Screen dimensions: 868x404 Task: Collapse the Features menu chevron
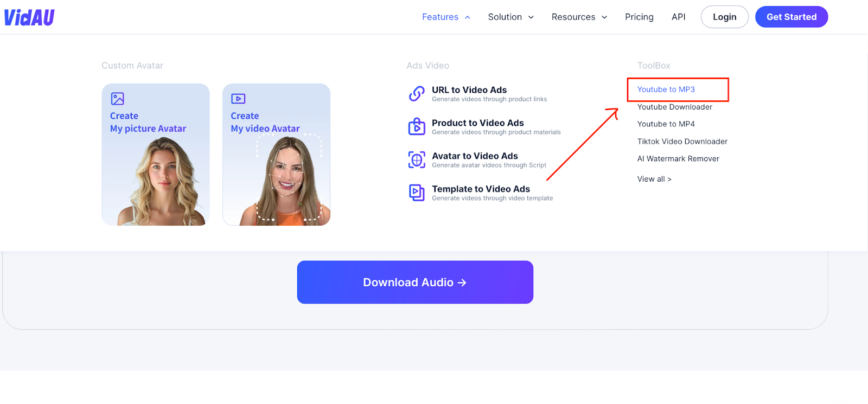click(x=468, y=17)
